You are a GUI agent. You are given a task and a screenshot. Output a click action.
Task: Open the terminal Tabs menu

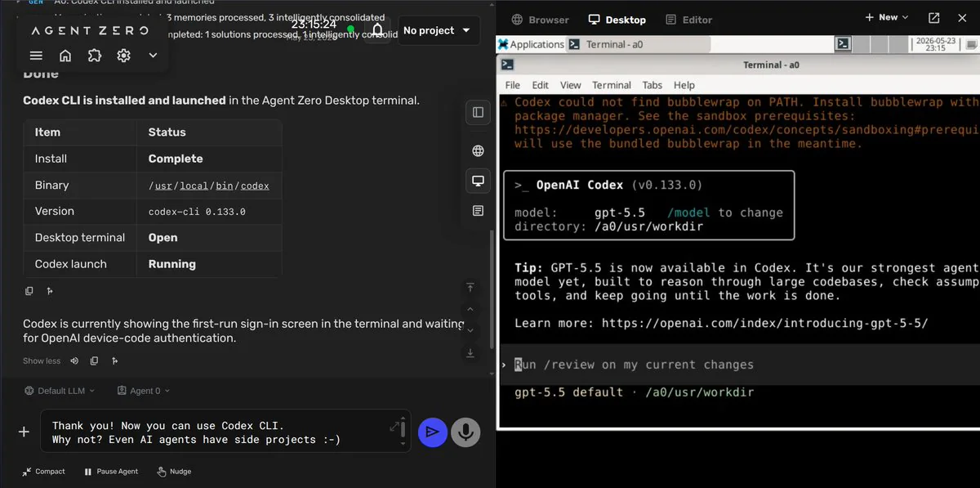pyautogui.click(x=652, y=85)
